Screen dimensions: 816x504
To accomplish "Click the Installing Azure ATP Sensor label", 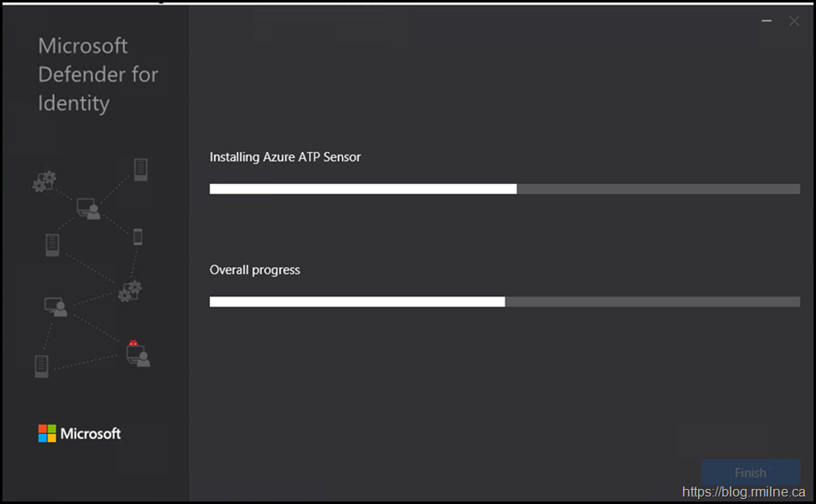I will pos(285,156).
